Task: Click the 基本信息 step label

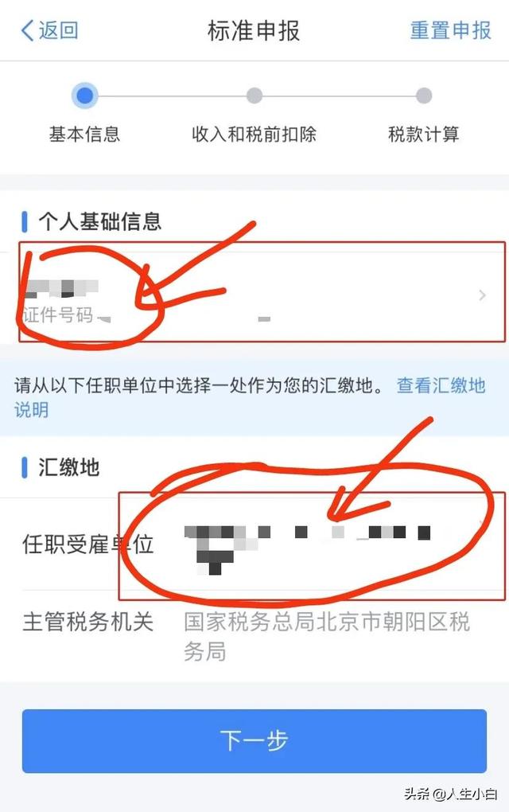Action: coord(85,134)
